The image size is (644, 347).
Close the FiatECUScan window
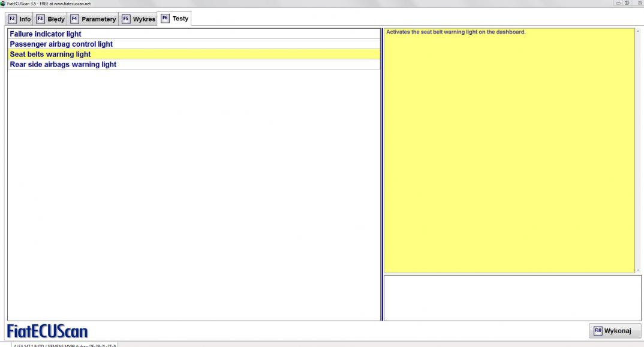pos(639,3)
